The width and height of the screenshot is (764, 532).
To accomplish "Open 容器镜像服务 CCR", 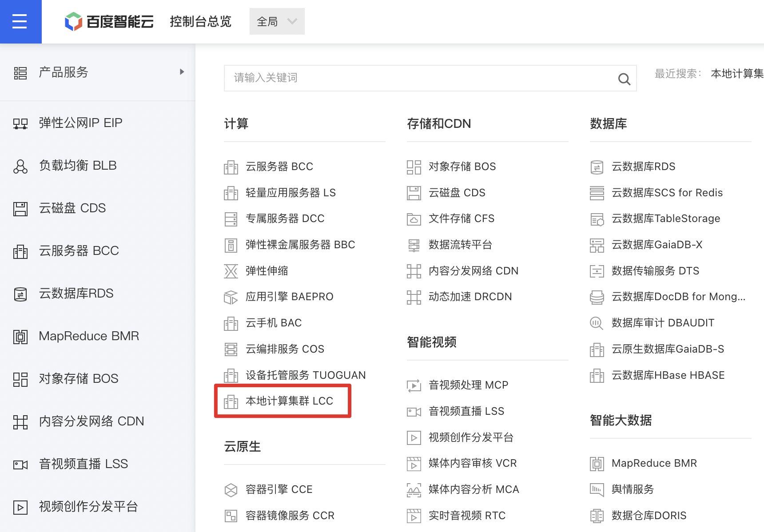I will tap(290, 516).
